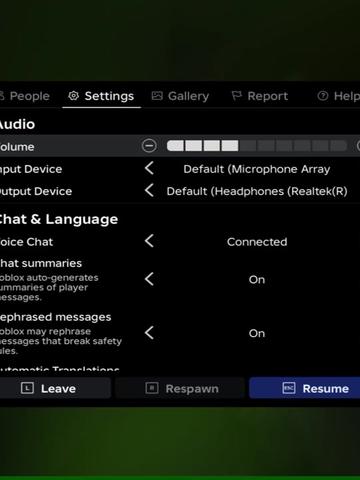Resume the game with Resume button
Image resolution: width=360 pixels, height=480 pixels.
tap(305, 388)
